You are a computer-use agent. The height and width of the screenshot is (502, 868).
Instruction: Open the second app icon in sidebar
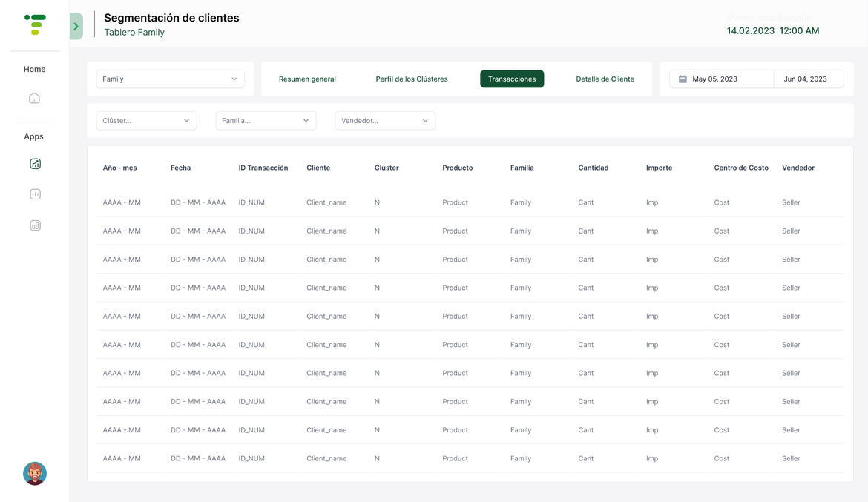click(x=35, y=194)
